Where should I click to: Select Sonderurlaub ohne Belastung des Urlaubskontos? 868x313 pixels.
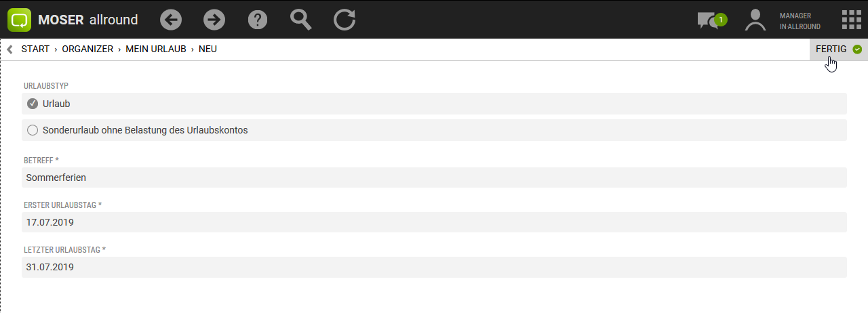click(33, 130)
